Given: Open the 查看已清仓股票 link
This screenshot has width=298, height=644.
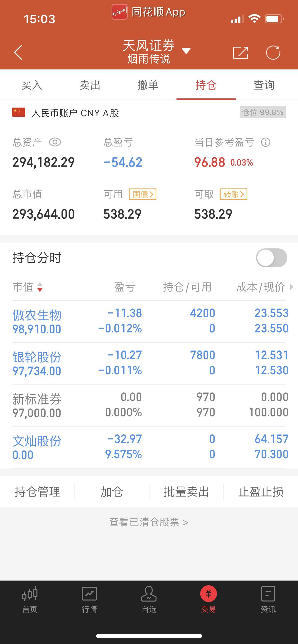Looking at the screenshot, I should (x=149, y=522).
